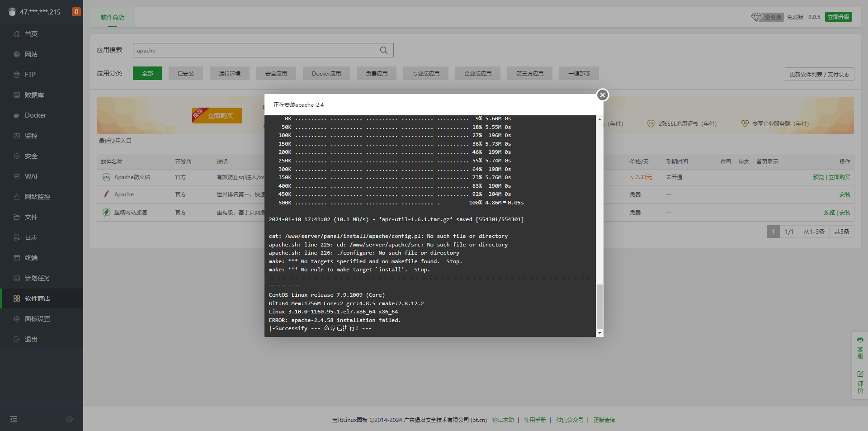Open the 首页 home sidebar item
Image resolution: width=868 pixels, height=431 pixels.
pyautogui.click(x=42, y=34)
